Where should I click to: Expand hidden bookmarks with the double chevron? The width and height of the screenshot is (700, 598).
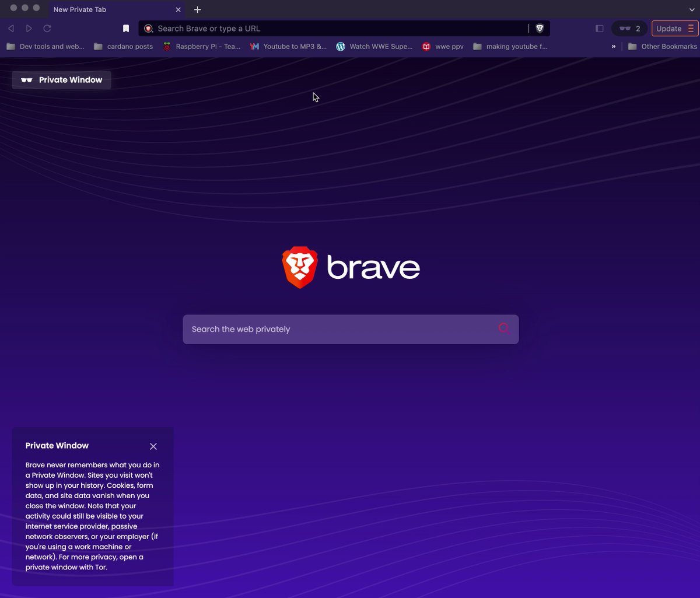[x=613, y=46]
